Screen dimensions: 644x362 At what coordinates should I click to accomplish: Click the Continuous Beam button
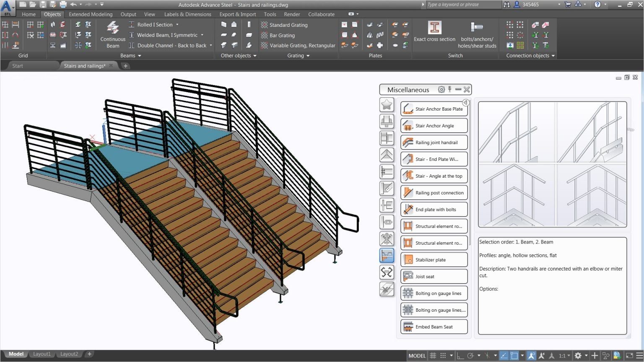click(x=112, y=33)
